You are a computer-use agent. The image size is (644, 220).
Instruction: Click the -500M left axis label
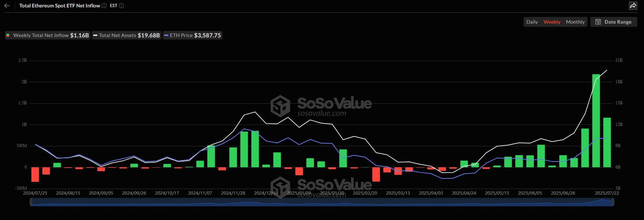click(x=21, y=188)
